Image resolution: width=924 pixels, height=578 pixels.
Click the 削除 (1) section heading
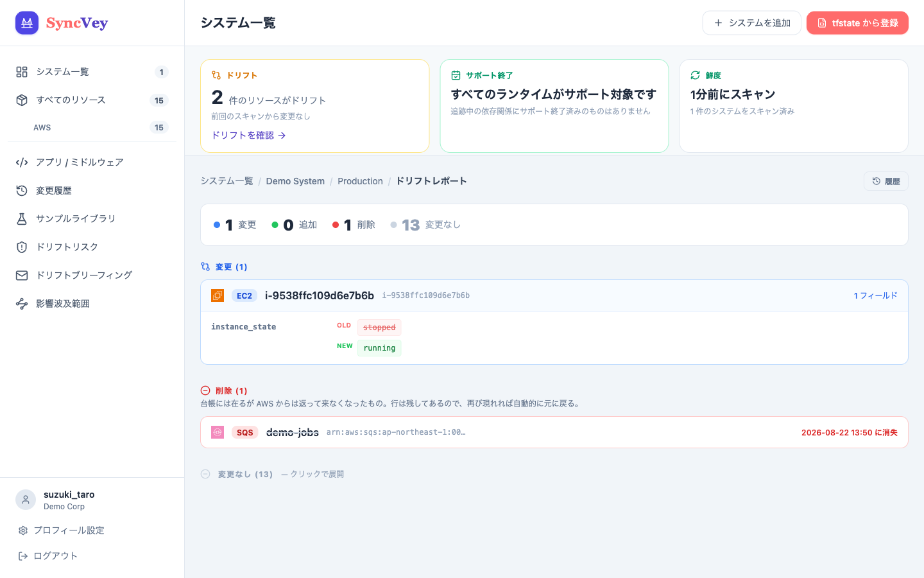[x=224, y=390]
